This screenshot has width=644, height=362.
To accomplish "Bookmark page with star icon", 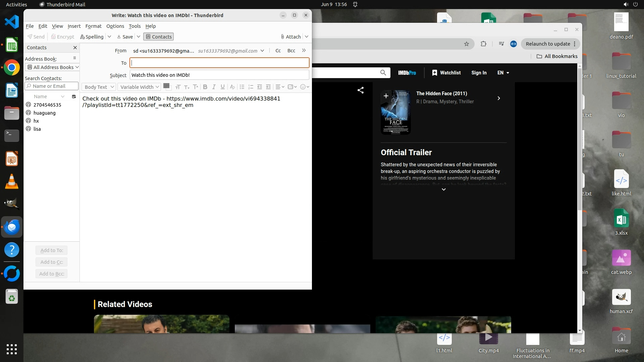I will point(466,44).
